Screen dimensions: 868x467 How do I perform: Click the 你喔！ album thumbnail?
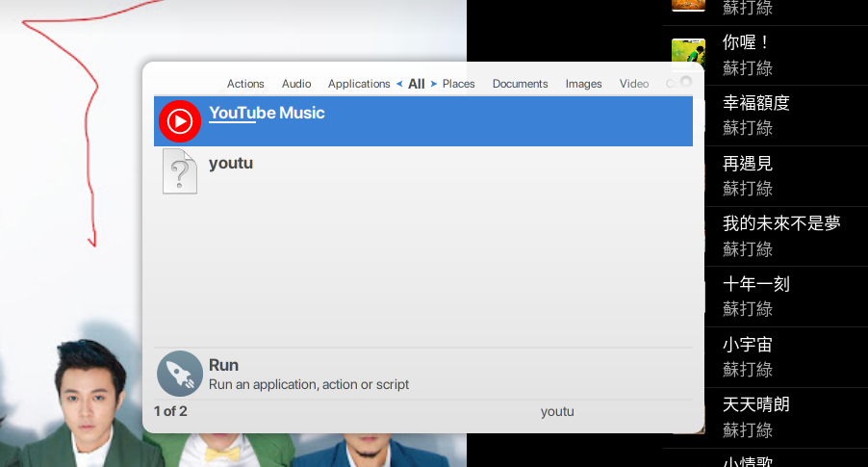(688, 54)
